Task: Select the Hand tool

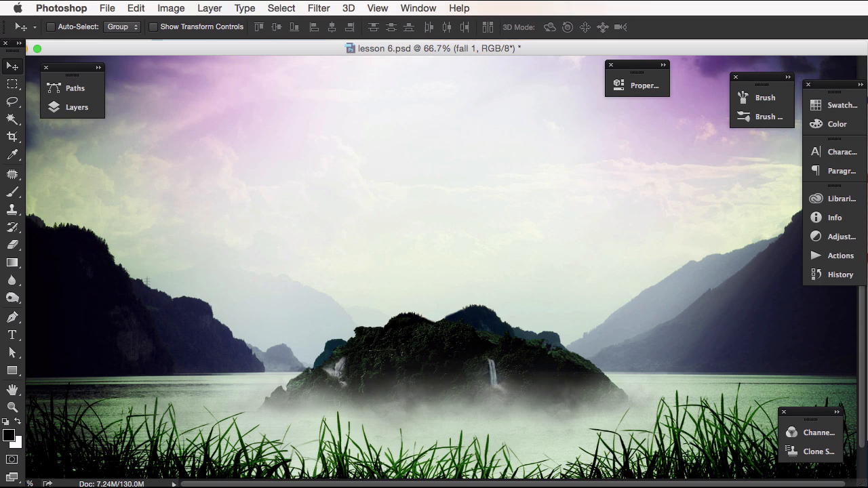Action: pyautogui.click(x=12, y=389)
